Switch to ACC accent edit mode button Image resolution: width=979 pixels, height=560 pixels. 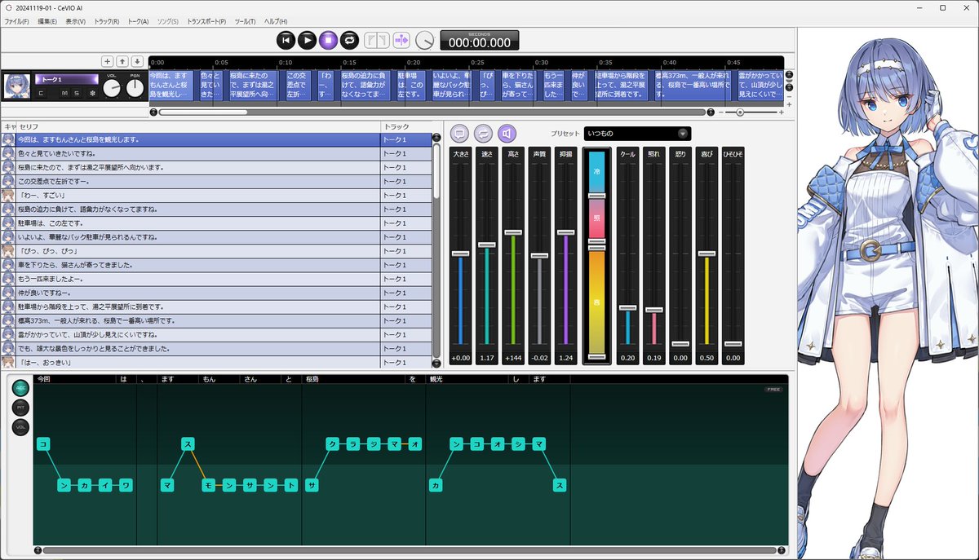(20, 388)
